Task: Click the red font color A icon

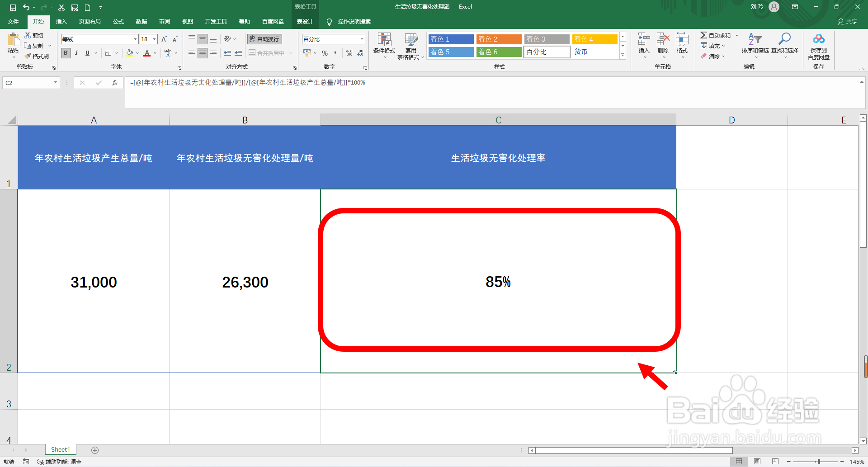Action: (x=147, y=53)
